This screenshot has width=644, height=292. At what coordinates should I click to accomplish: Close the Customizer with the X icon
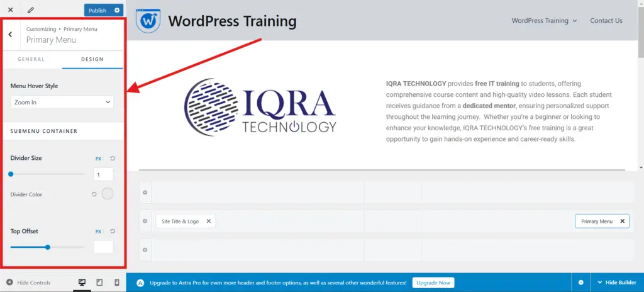pos(11,10)
